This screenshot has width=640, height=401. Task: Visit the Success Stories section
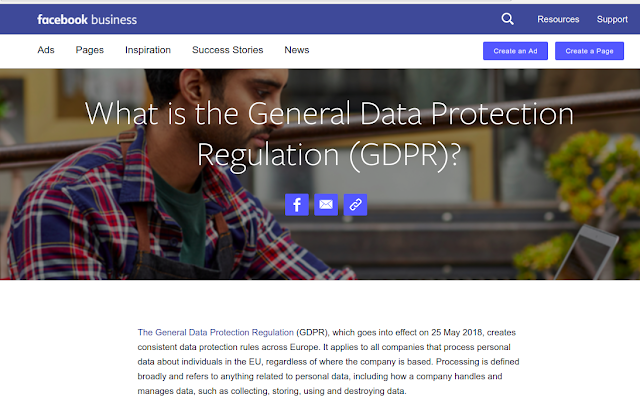(227, 50)
